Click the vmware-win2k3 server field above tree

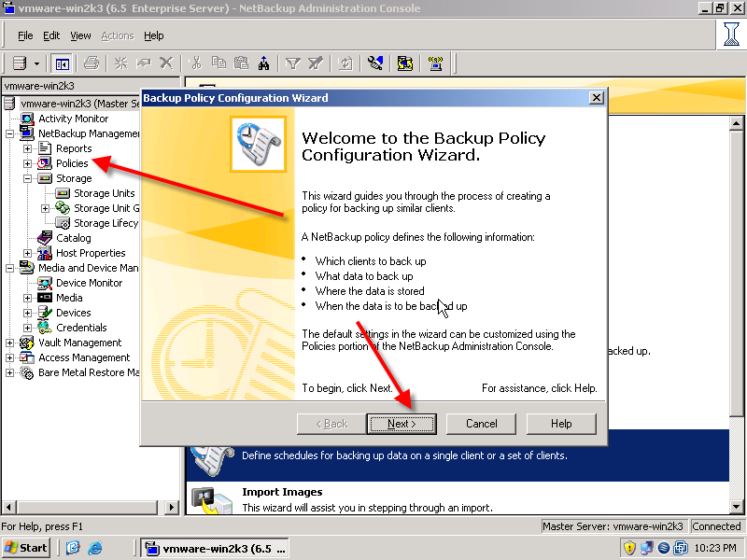point(91,86)
